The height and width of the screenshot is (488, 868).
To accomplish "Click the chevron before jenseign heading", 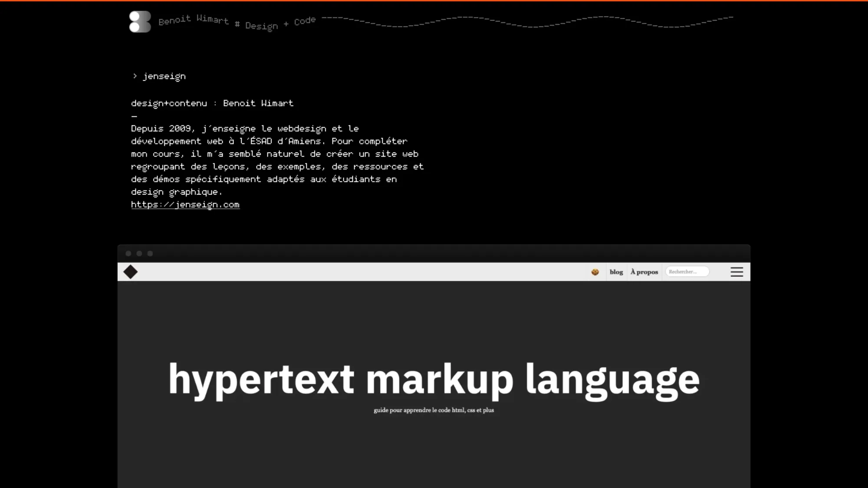I will tap(135, 76).
